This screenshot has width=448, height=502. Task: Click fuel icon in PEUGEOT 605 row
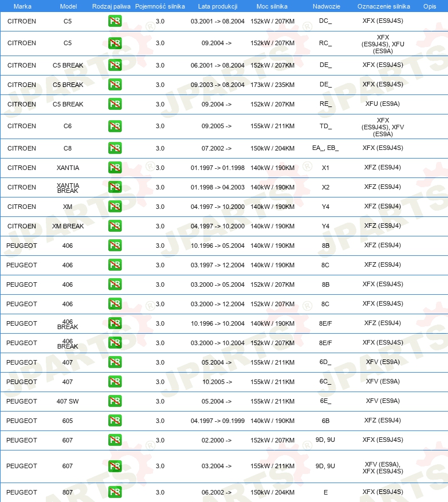pyautogui.click(x=115, y=421)
